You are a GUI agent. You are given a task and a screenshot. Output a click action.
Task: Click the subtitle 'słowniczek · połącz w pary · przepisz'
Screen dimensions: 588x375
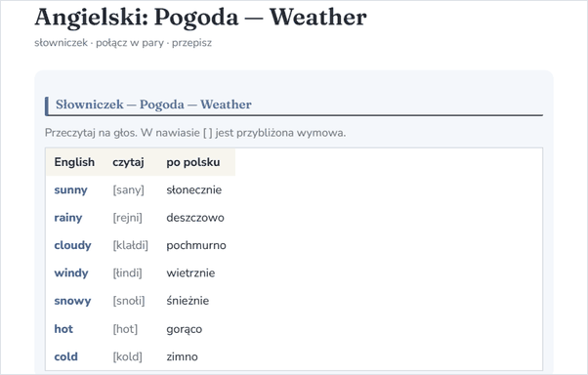pos(123,43)
